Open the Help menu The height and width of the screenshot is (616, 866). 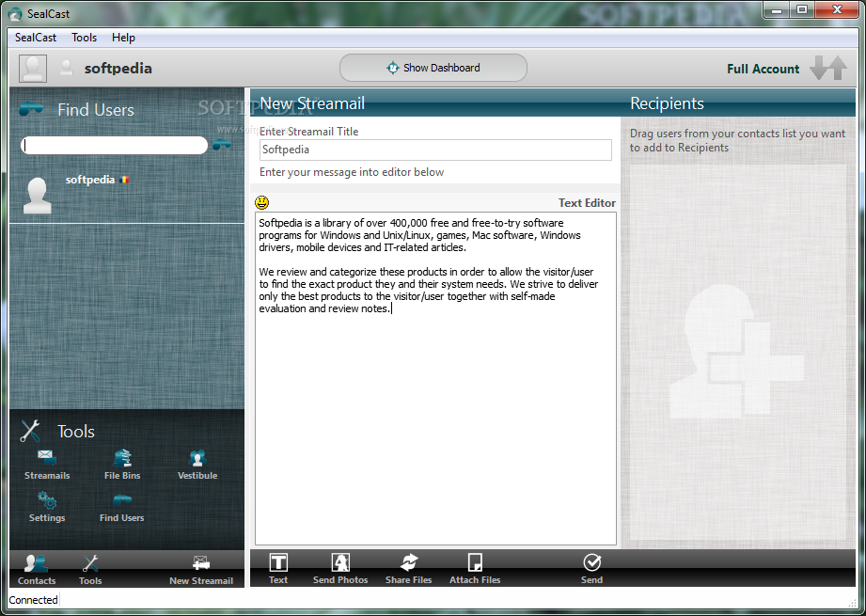(x=123, y=38)
